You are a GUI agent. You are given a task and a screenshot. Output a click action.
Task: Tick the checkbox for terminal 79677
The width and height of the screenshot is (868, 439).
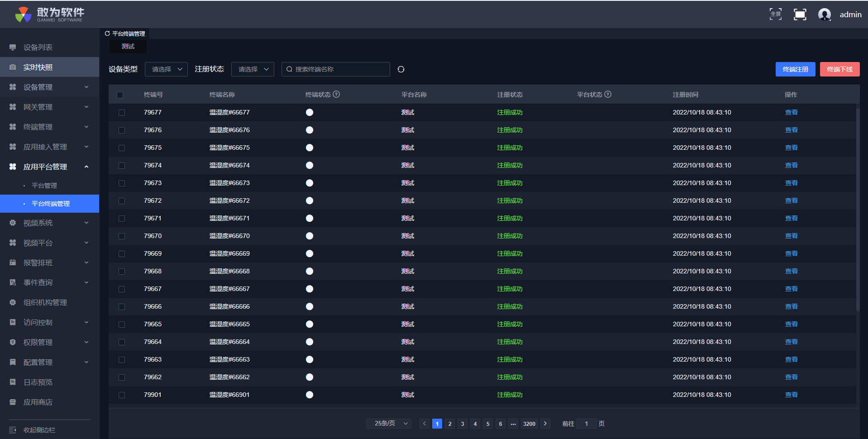pyautogui.click(x=121, y=113)
